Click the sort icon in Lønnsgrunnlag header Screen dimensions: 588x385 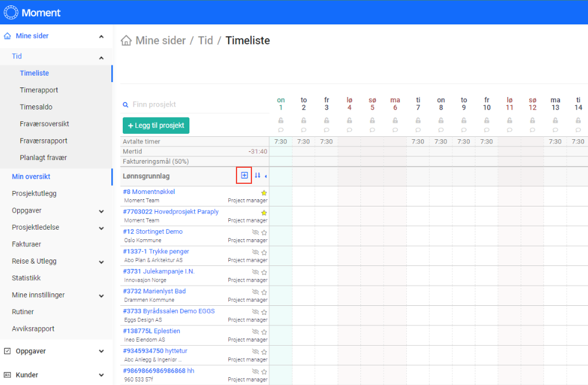pyautogui.click(x=257, y=176)
